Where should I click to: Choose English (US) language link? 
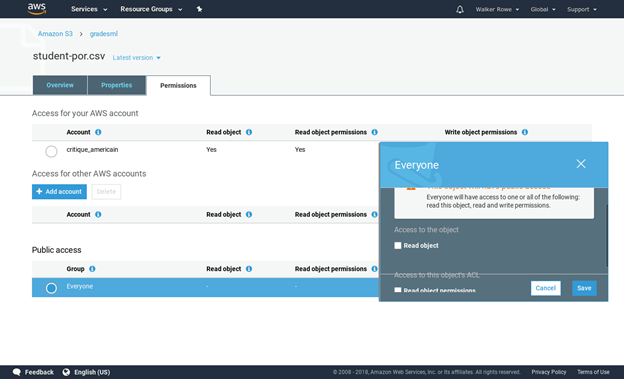click(x=92, y=372)
